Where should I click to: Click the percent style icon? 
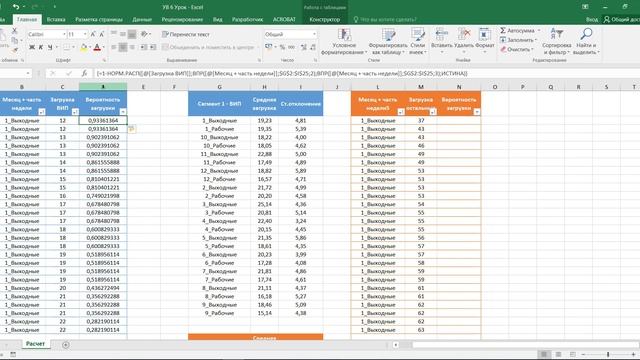click(282, 47)
